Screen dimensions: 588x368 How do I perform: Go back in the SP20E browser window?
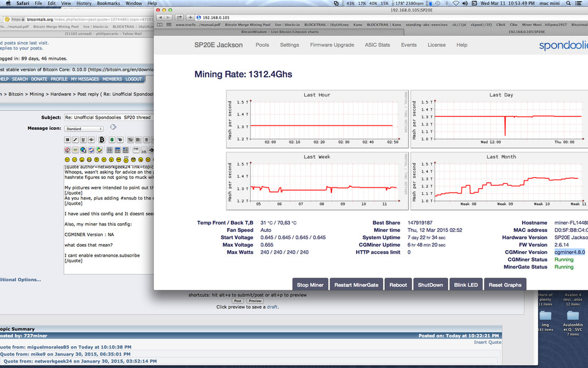tap(161, 17)
